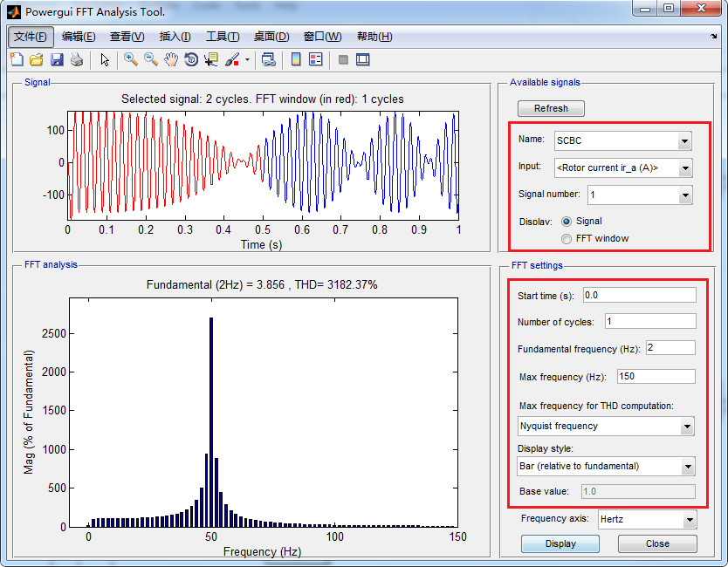
Task: Open the 查看(V) menu
Action: click(x=127, y=37)
